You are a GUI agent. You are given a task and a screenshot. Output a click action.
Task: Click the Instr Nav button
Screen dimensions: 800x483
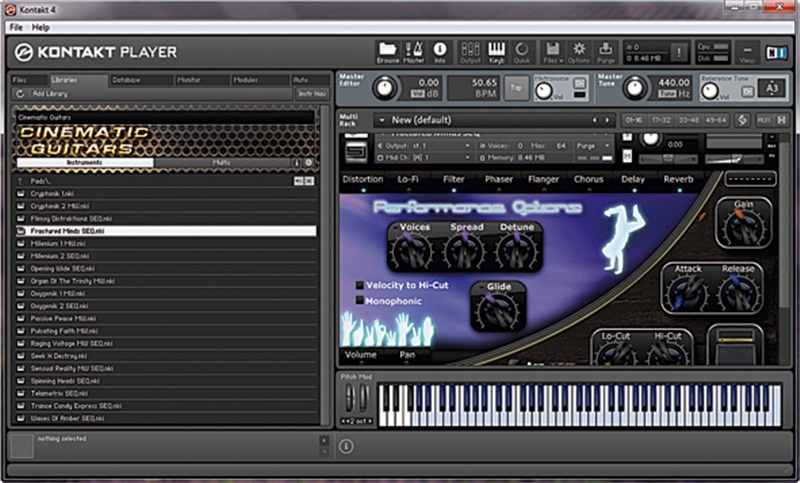(x=312, y=94)
